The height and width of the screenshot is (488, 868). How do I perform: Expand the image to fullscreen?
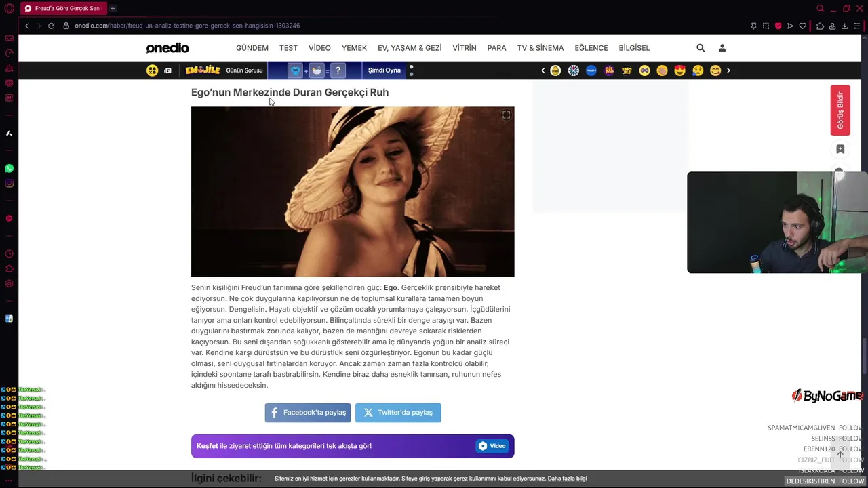point(506,115)
